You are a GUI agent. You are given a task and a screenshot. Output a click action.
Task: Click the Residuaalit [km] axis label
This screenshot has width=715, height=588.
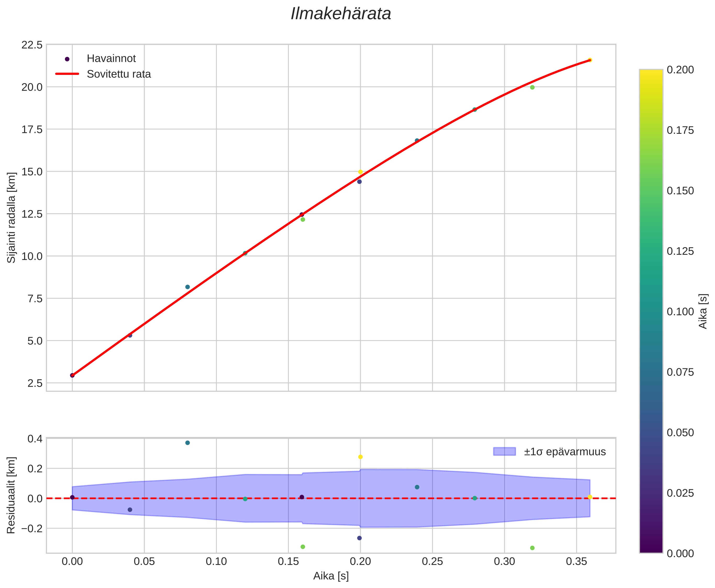[x=12, y=495]
